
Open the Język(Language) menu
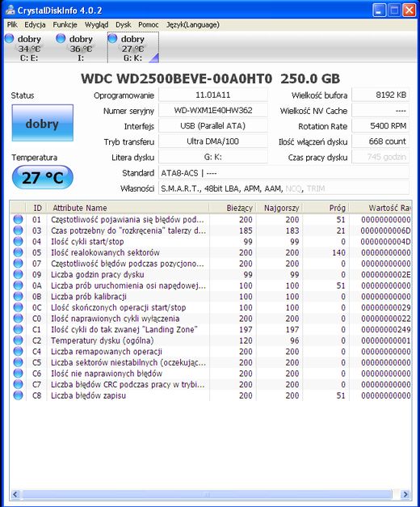192,24
